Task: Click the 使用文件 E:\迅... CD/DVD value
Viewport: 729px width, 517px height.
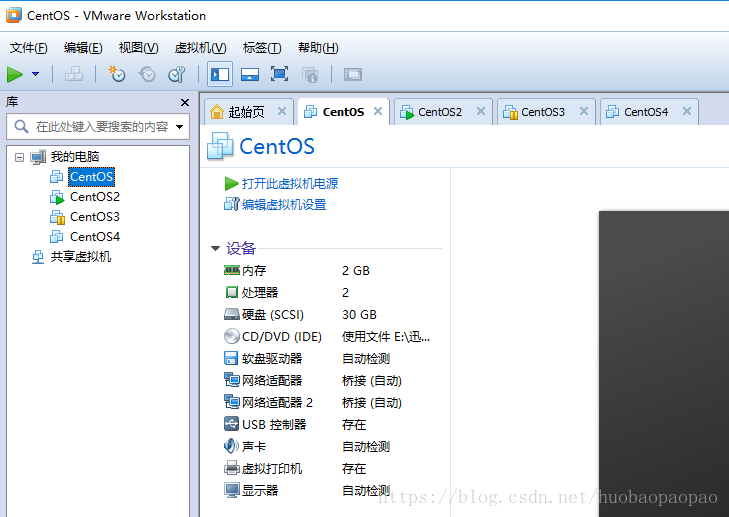Action: [386, 337]
